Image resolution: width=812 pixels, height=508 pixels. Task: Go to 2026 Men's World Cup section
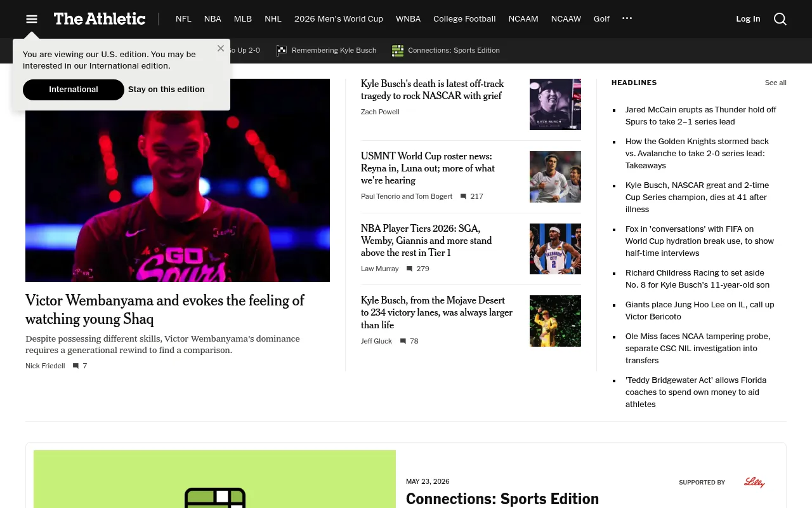click(x=339, y=19)
